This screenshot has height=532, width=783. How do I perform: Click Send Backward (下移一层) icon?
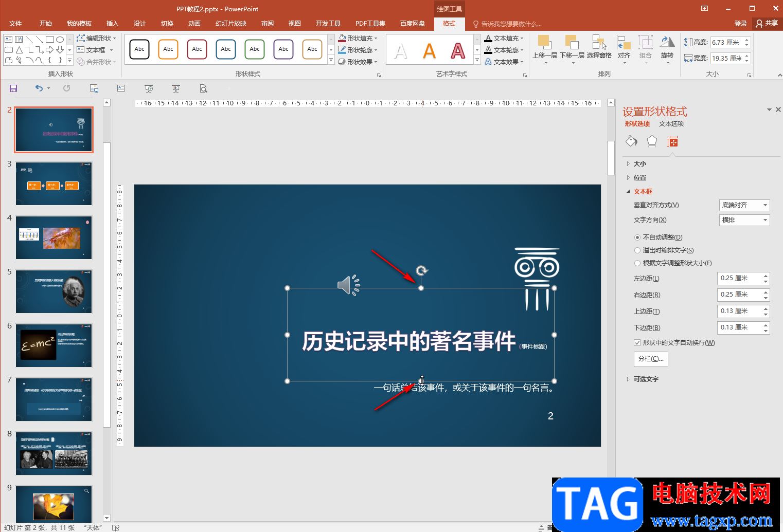(572, 42)
